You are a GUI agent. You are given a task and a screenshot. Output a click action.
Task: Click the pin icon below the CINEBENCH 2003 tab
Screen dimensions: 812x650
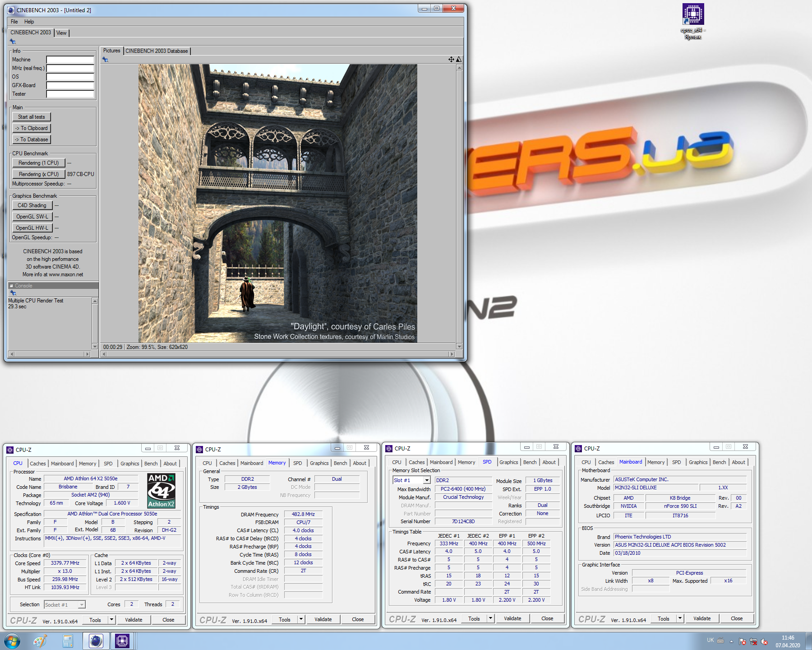[x=13, y=42]
